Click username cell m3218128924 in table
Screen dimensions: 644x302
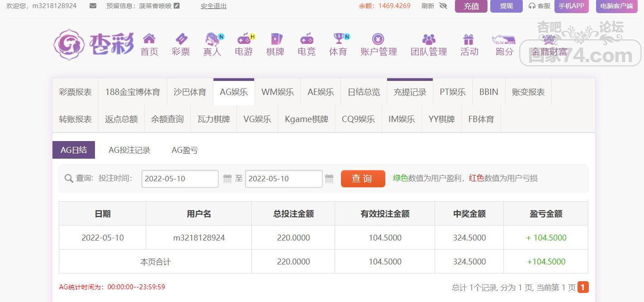click(x=199, y=238)
